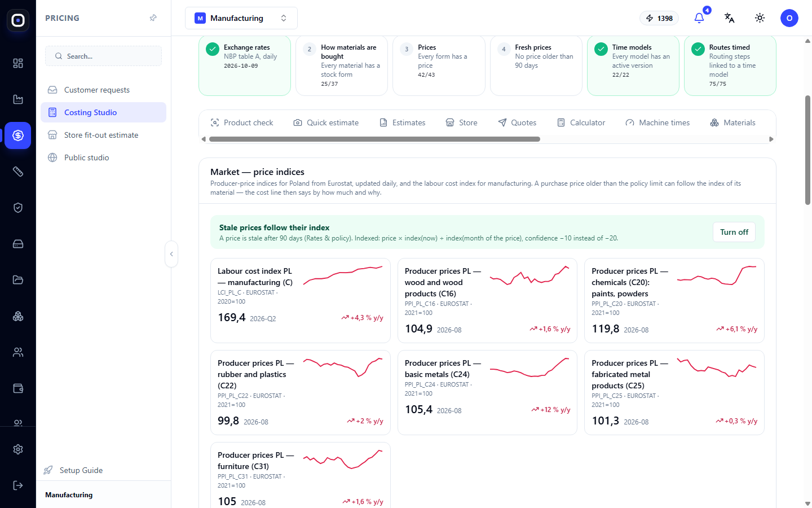
Task: Click the app logo at top left
Action: pos(18,20)
